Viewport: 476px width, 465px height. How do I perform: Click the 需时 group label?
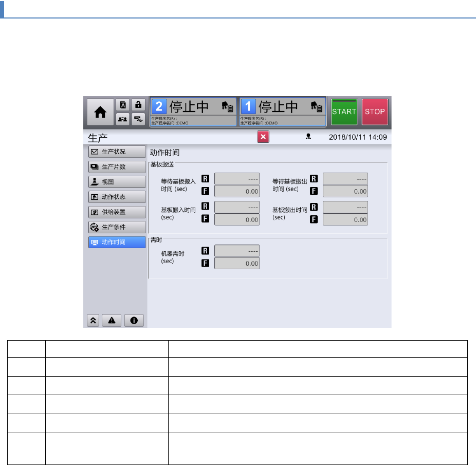(x=156, y=239)
